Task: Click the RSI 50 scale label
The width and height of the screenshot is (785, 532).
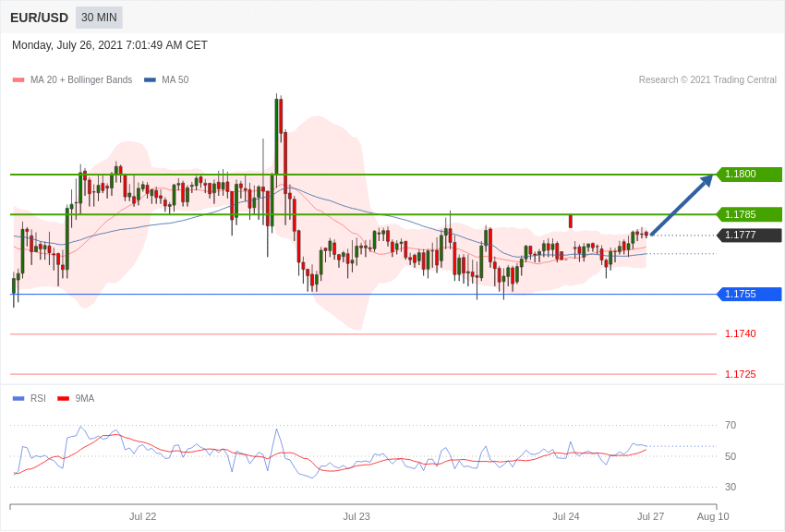Action: [731, 456]
